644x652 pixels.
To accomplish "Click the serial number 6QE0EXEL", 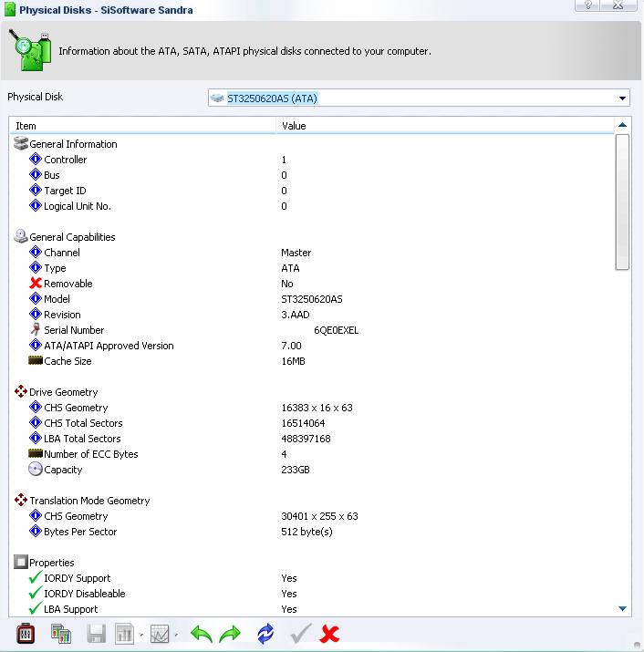I will 337,330.
